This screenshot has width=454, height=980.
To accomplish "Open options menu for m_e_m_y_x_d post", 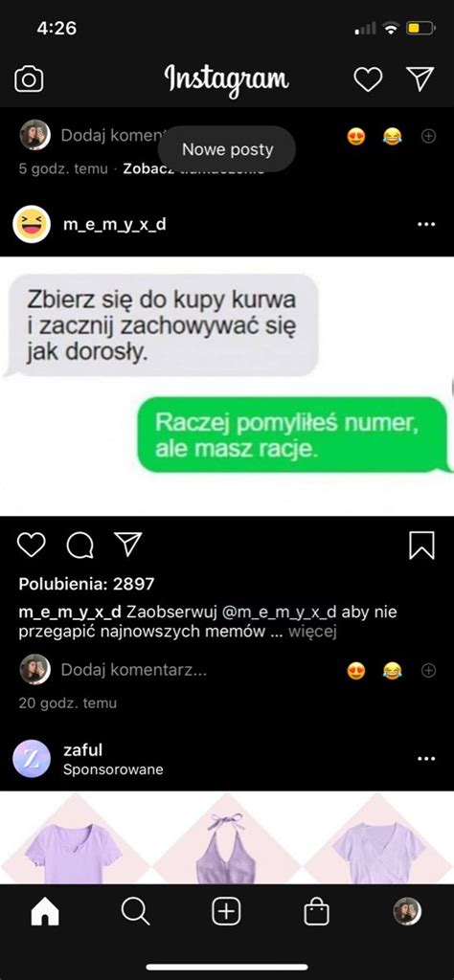I will 426,225.
